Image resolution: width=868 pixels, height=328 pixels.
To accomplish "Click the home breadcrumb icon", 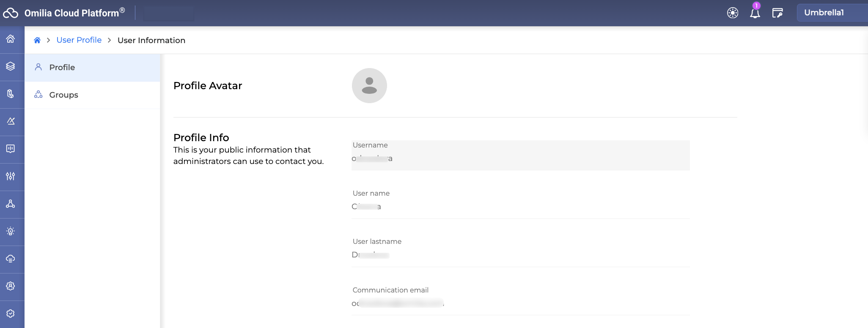I will (x=37, y=40).
